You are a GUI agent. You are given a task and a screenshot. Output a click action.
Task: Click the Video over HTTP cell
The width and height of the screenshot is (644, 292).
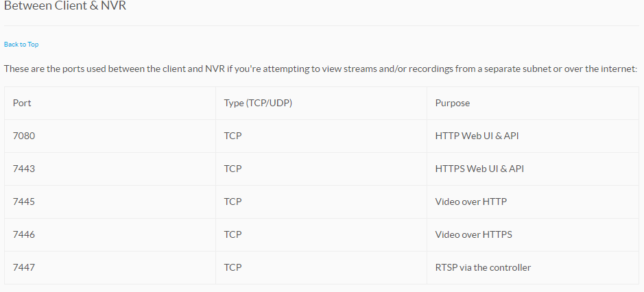[470, 202]
